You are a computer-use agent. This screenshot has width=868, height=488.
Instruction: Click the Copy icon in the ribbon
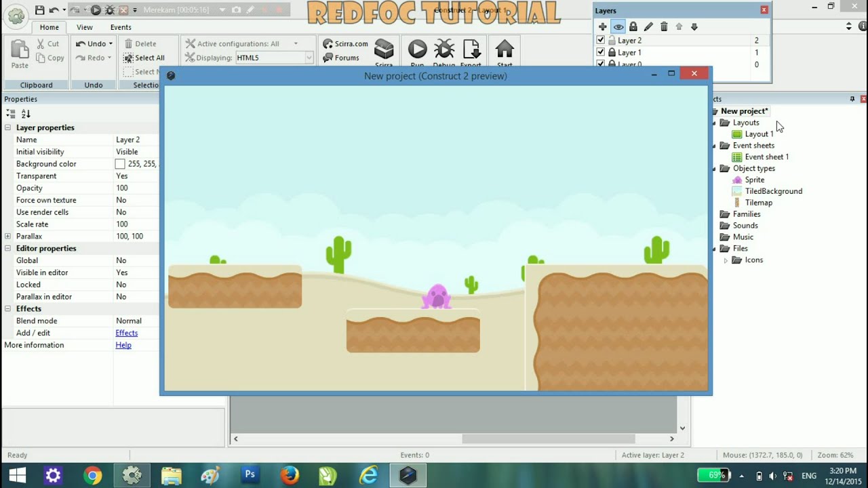coord(41,58)
